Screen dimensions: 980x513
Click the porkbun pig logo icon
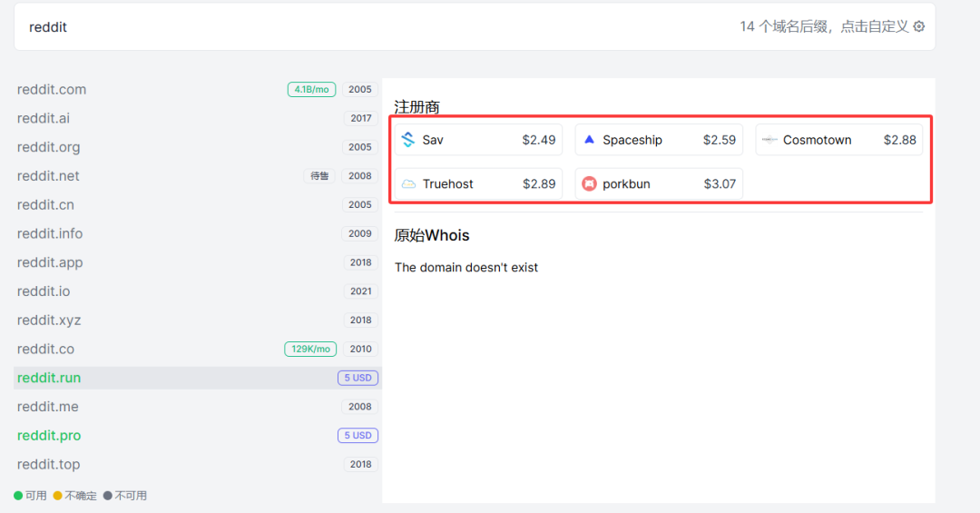point(589,184)
